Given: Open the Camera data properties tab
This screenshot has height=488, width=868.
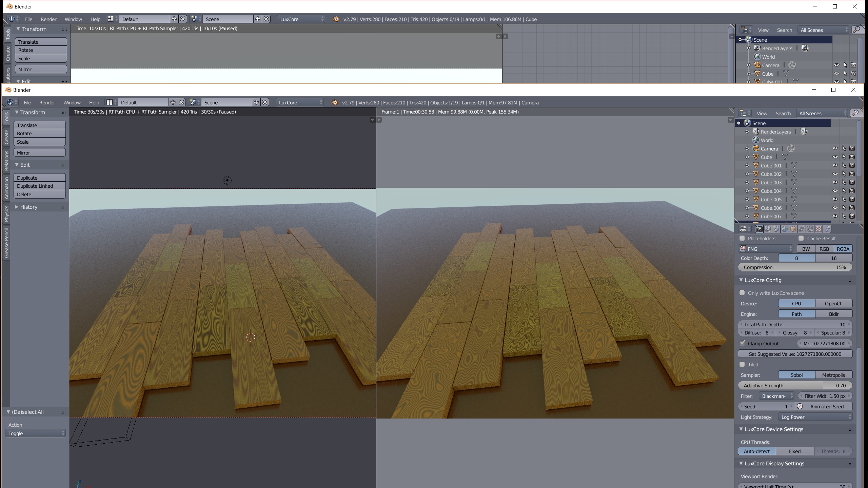Looking at the screenshot, I should 810,229.
